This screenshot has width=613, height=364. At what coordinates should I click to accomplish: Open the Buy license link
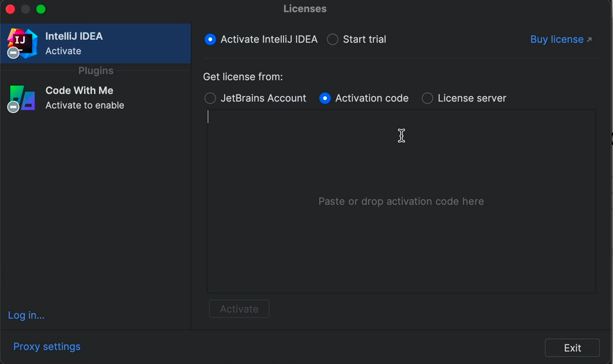point(556,39)
